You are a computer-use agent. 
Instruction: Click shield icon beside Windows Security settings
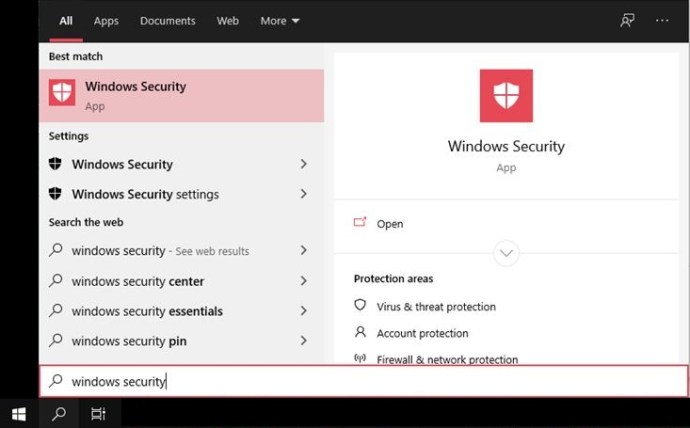(55, 194)
